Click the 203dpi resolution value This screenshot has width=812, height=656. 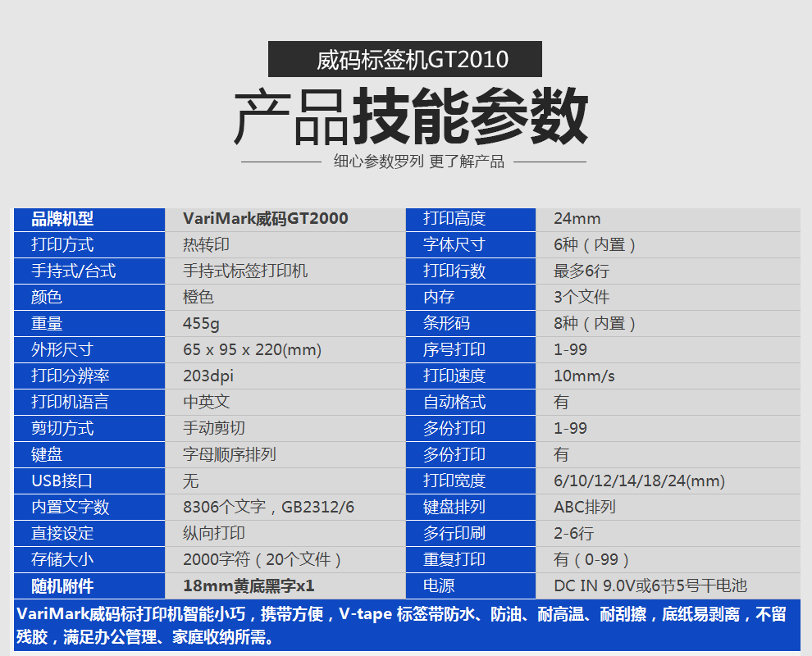[x=210, y=376]
